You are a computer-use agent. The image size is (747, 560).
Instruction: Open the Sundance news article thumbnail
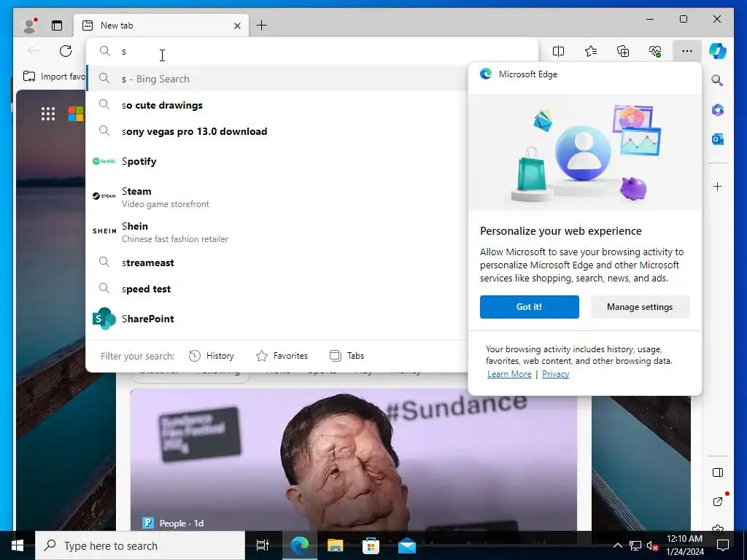tap(354, 459)
